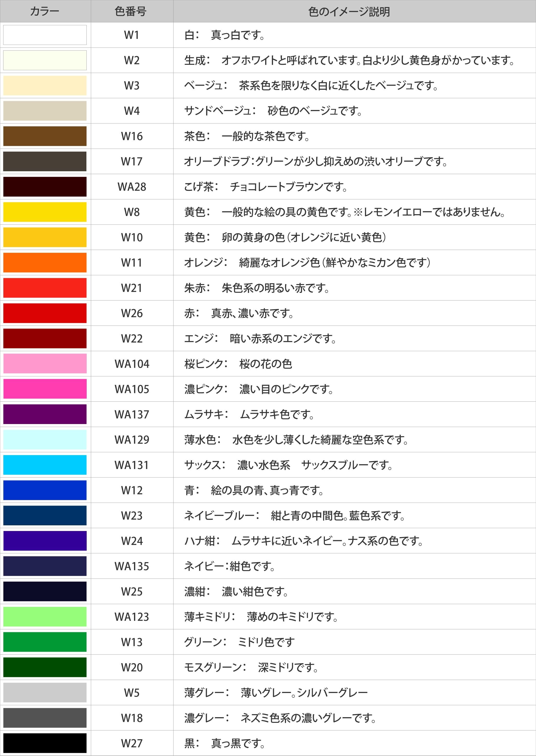Click the moss green W20 swatch

(45, 667)
